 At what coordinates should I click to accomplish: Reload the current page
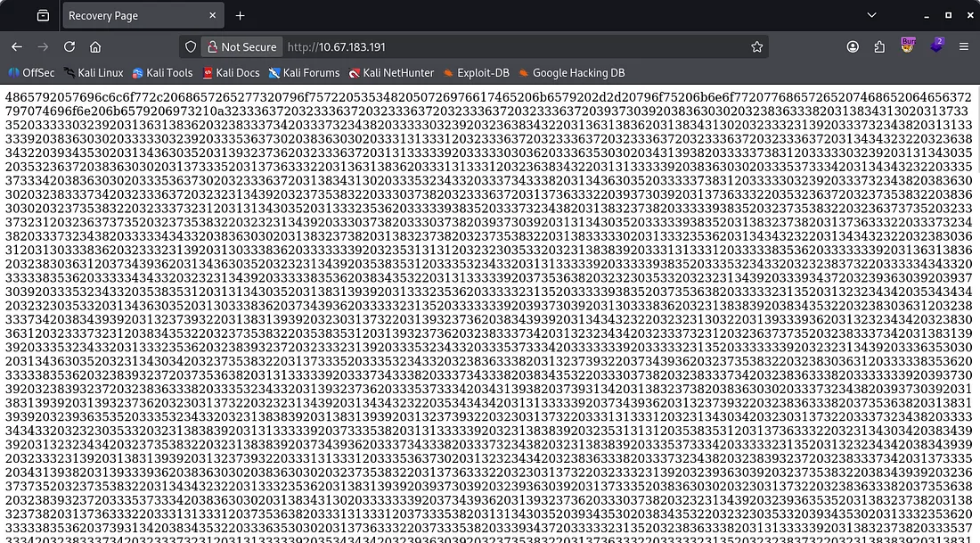(69, 47)
